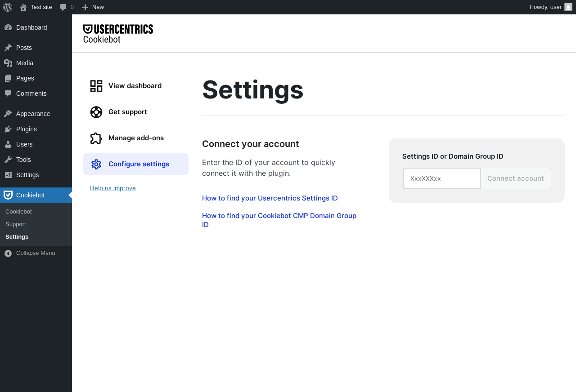
Task: Open How to find your Cookiebot CMP Domain Group ID
Action: [x=279, y=220]
